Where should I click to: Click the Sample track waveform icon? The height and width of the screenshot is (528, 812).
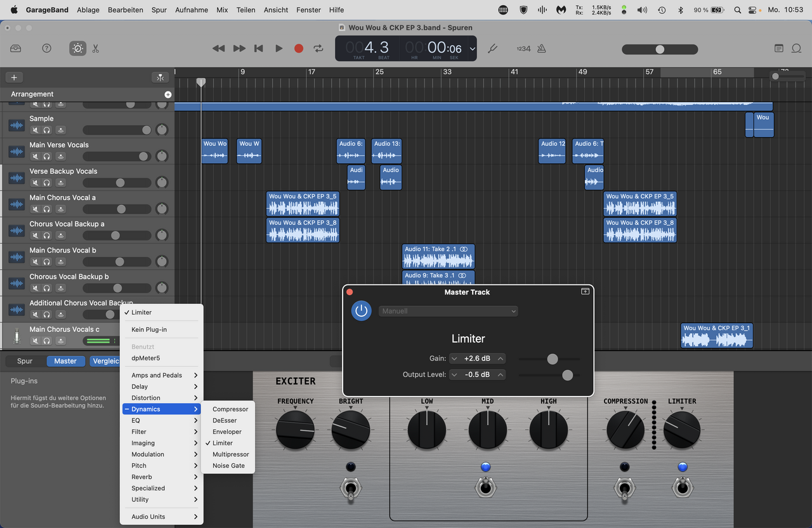click(16, 125)
